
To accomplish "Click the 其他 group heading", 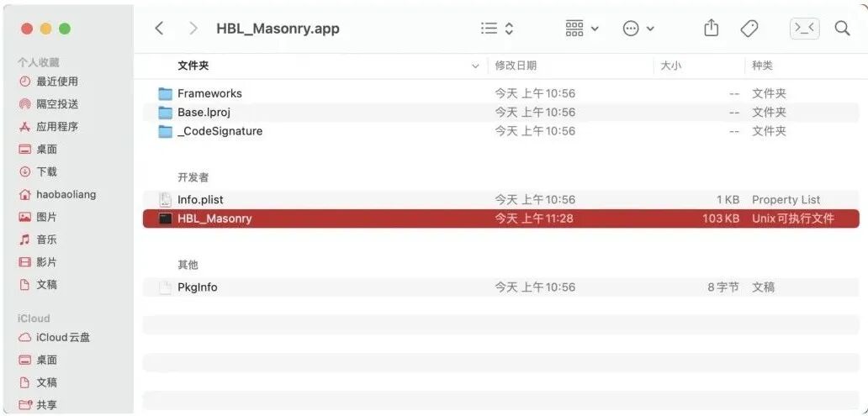I will (188, 265).
